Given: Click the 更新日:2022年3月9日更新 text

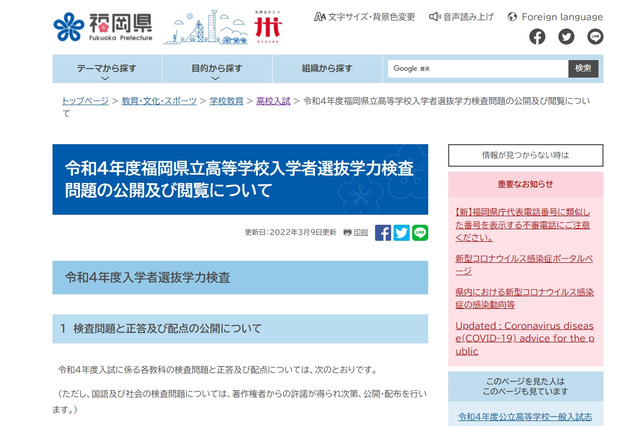Looking at the screenshot, I should pos(290,233).
